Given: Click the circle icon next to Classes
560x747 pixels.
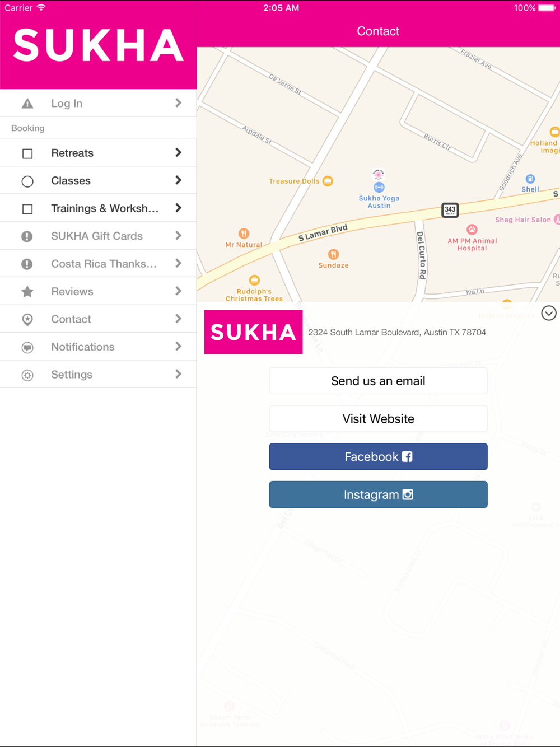Looking at the screenshot, I should coord(27,181).
